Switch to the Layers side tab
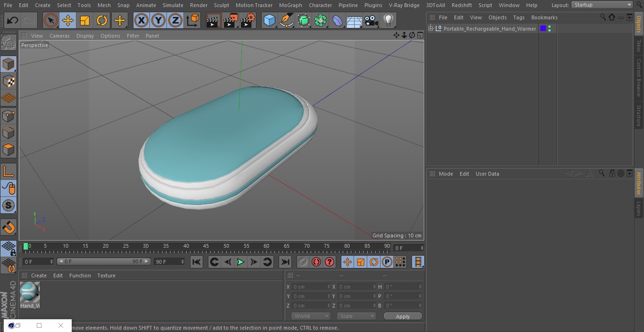Screen dimensions: 644x332 (x=639, y=208)
